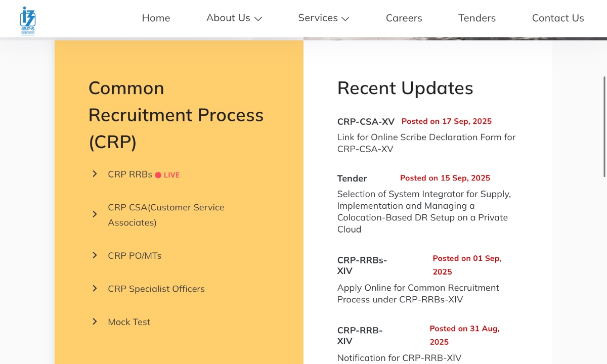Click the arrow beside CRP PO/MTs
The height and width of the screenshot is (364, 607).
click(x=95, y=255)
